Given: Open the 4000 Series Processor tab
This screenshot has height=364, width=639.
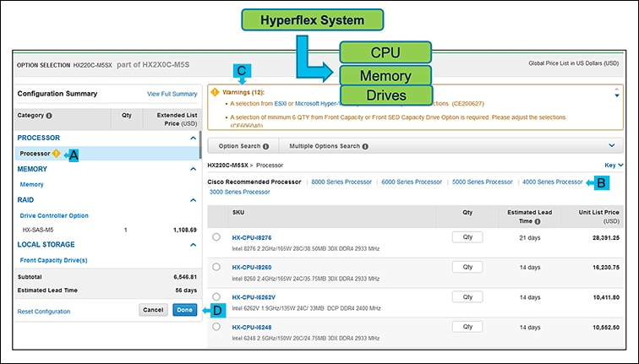Looking at the screenshot, I should coord(553,182).
